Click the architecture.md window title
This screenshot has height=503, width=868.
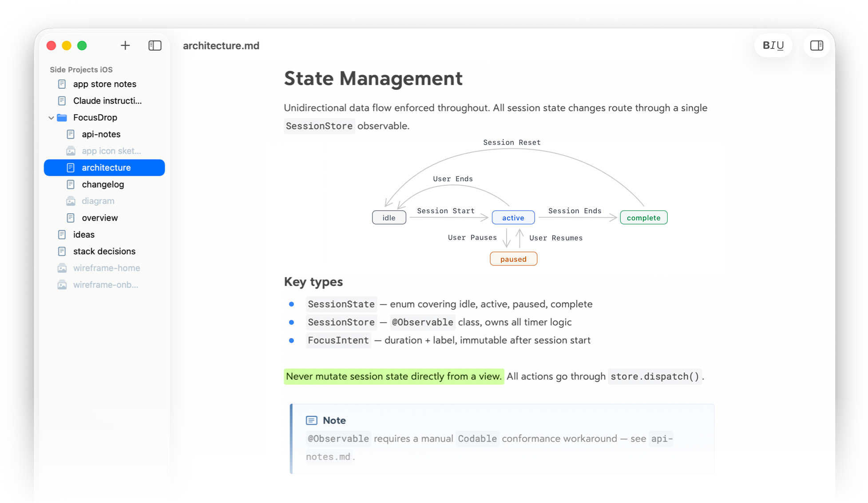(221, 45)
